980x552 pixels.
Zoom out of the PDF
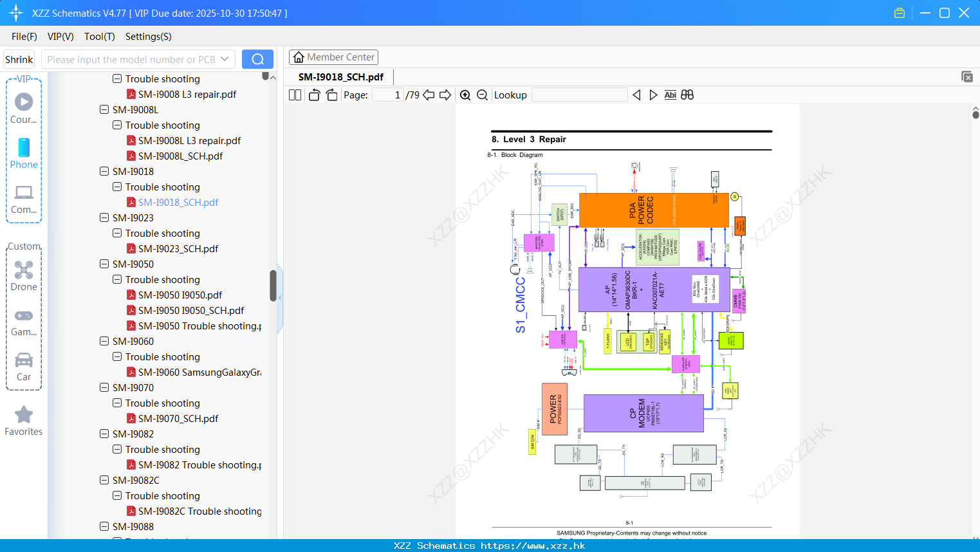(x=483, y=95)
